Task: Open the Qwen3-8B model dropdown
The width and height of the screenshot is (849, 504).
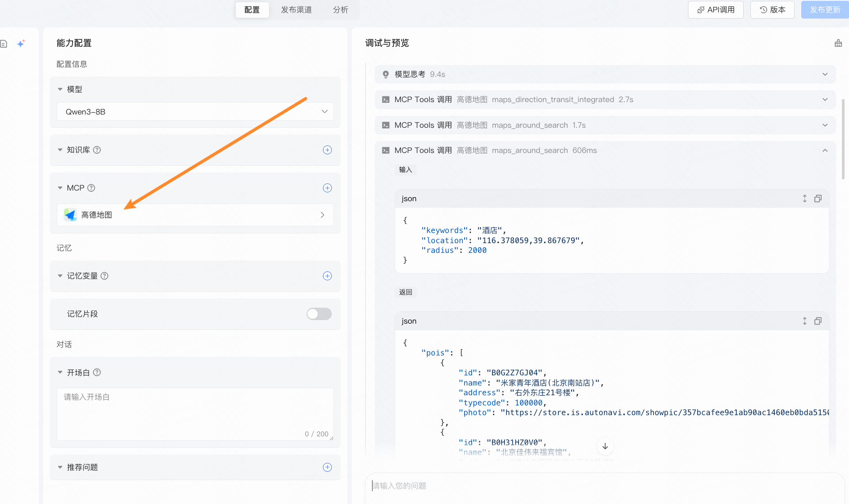Action: point(195,111)
